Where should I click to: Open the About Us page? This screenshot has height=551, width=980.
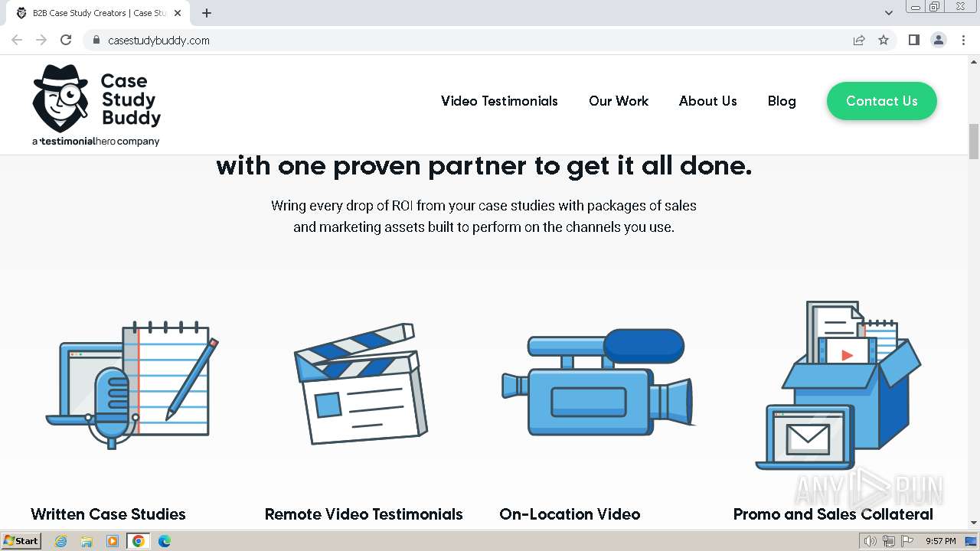point(708,101)
